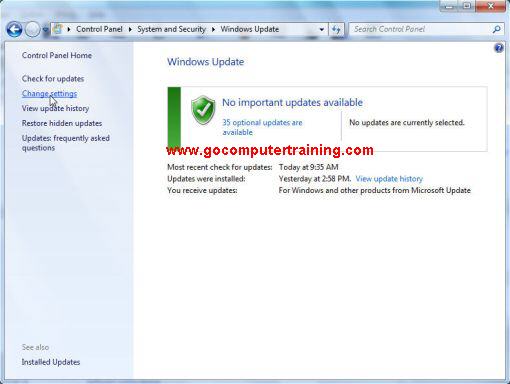Click the Back navigation arrow button
510x384 pixels.
(14, 30)
